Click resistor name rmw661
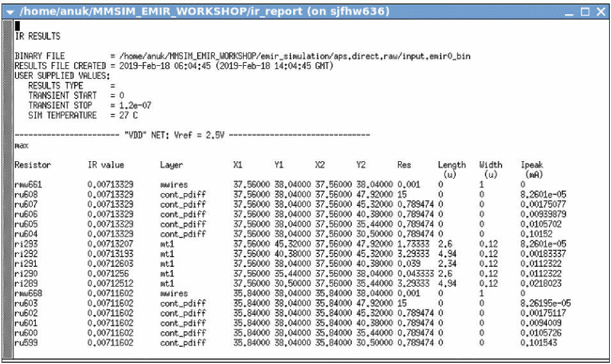The height and width of the screenshot is (364, 611). [28, 184]
